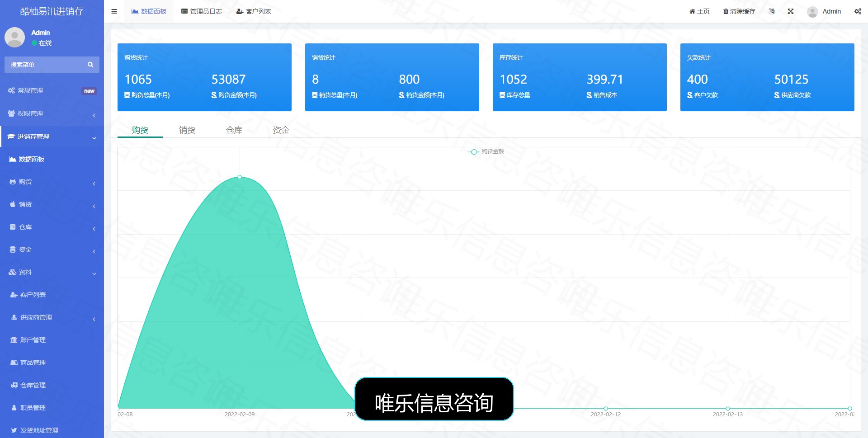Viewport: 868px width, 438px height.
Task: Switch to the 仓库 chart tab
Action: [x=234, y=130]
